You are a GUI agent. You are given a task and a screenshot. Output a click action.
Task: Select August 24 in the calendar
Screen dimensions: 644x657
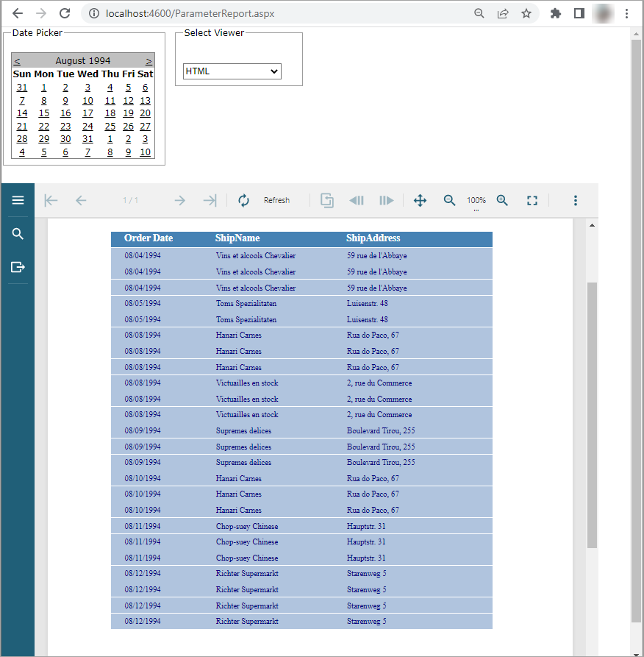coord(87,126)
